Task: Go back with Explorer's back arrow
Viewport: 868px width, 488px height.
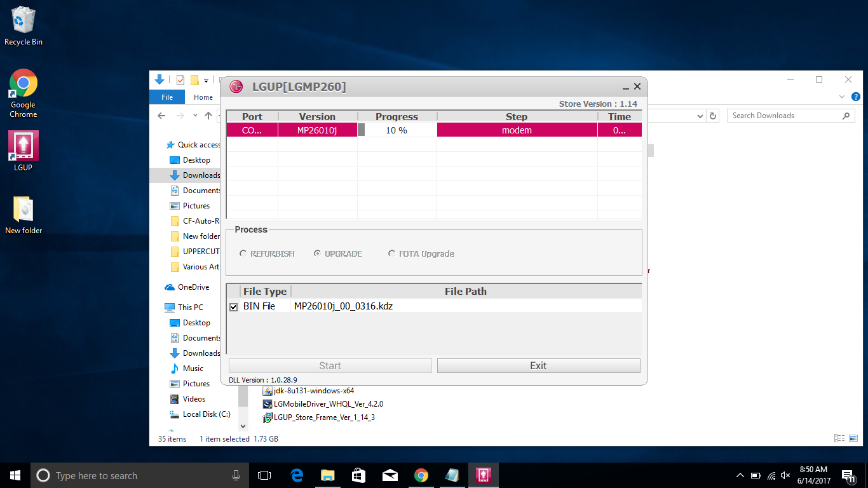Action: (x=161, y=116)
